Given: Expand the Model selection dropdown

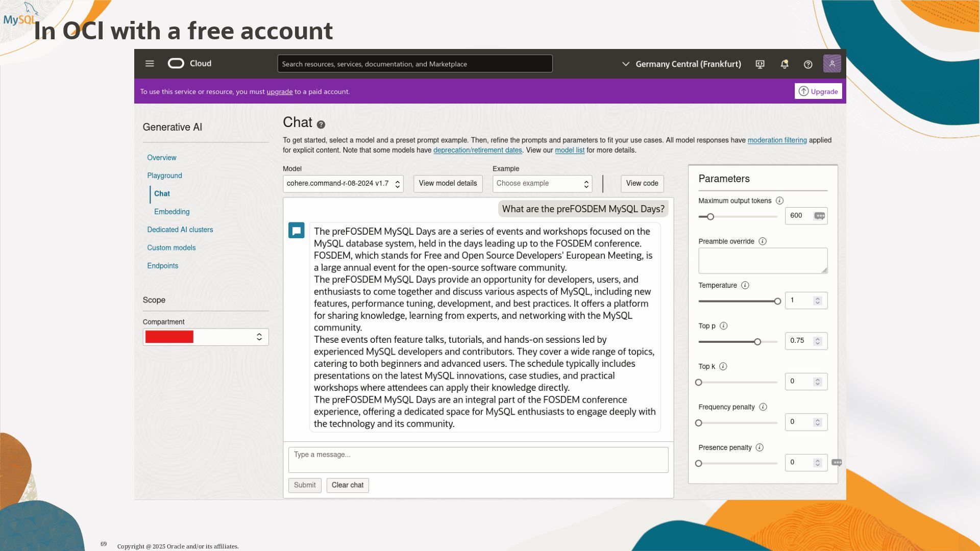Looking at the screenshot, I should (343, 184).
